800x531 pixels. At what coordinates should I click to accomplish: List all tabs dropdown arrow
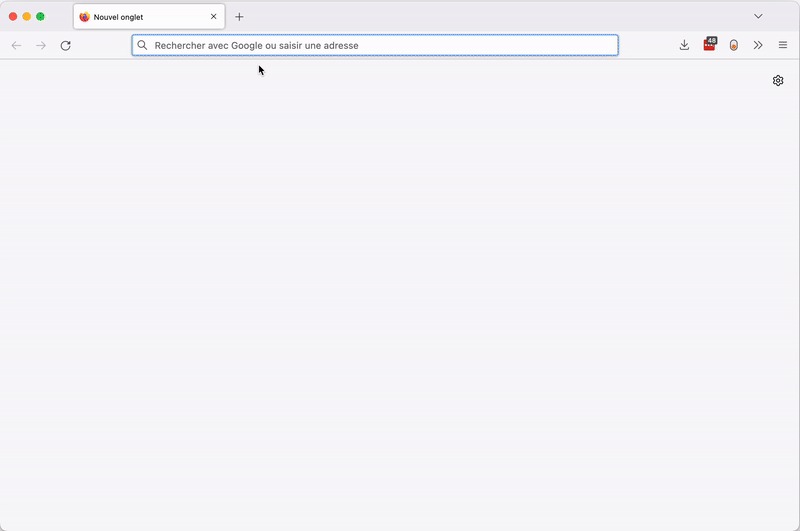point(758,16)
